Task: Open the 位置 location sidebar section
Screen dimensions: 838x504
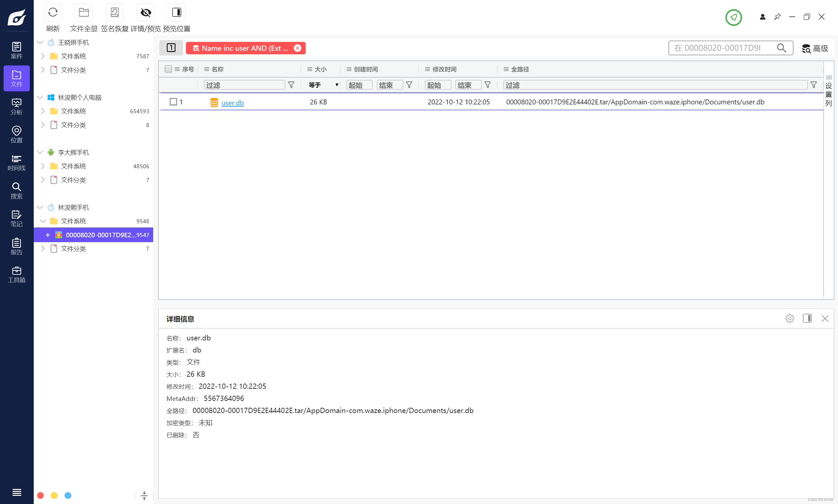Action: tap(16, 135)
